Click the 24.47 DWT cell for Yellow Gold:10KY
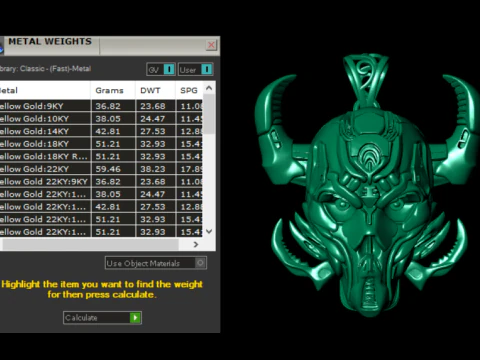The height and width of the screenshot is (360, 480). click(x=155, y=119)
